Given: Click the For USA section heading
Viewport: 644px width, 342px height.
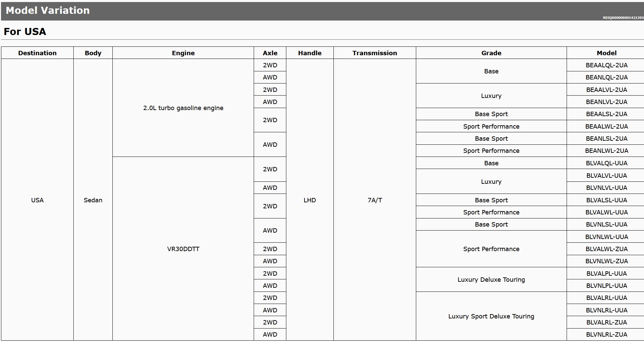Looking at the screenshot, I should 25,32.
